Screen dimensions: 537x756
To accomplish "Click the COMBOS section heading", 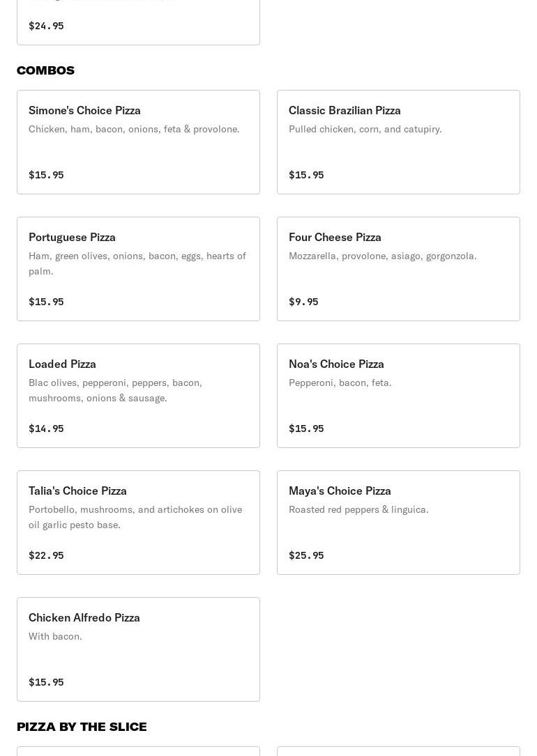I will [45, 70].
